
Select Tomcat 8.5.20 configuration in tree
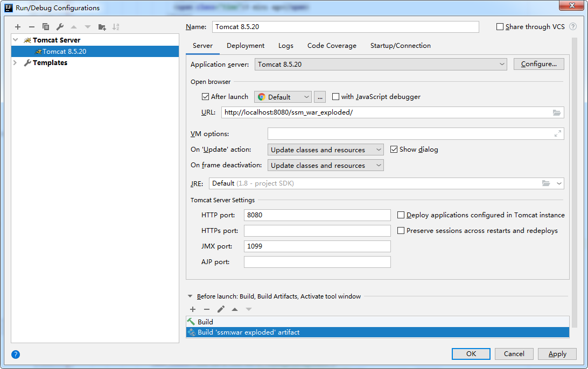[95, 51]
